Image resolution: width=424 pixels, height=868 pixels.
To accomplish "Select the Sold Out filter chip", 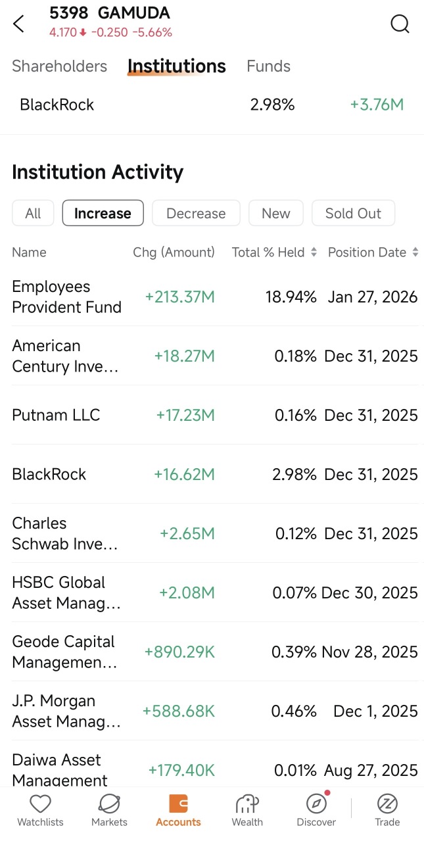I will click(x=353, y=213).
